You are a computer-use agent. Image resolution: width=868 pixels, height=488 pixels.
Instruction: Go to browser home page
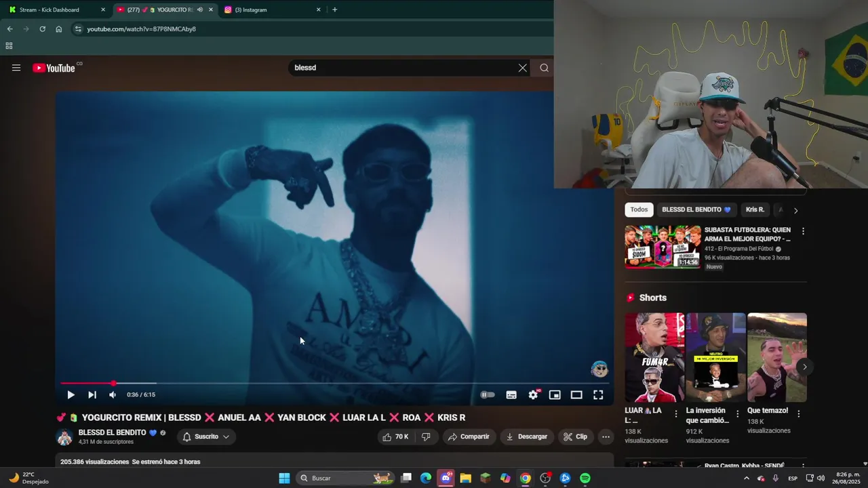click(59, 29)
